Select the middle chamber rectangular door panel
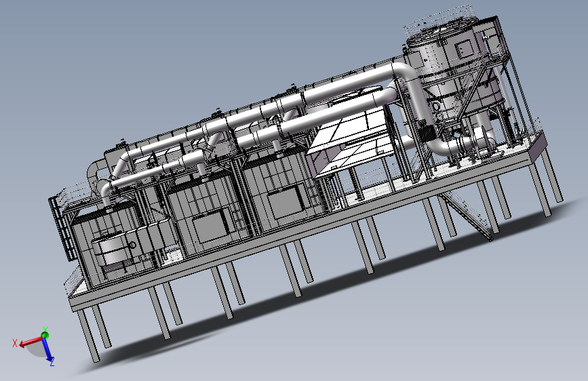Image resolution: width=588 pixels, height=381 pixels. [x=210, y=227]
